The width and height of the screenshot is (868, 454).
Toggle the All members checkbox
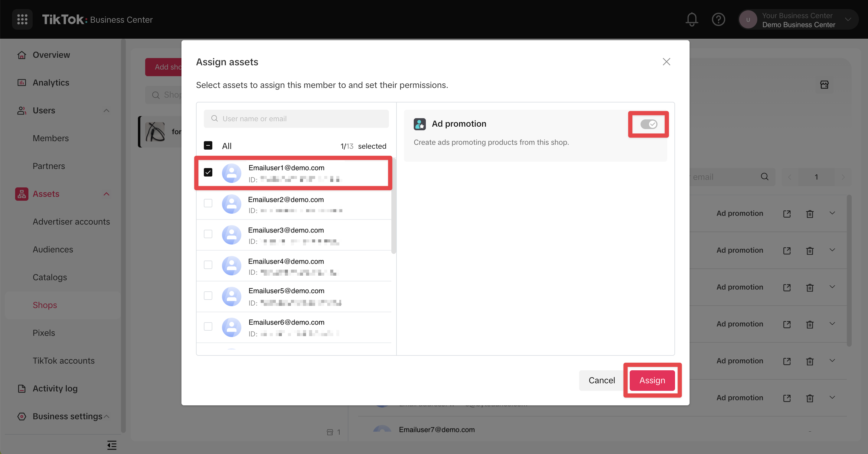pos(208,145)
